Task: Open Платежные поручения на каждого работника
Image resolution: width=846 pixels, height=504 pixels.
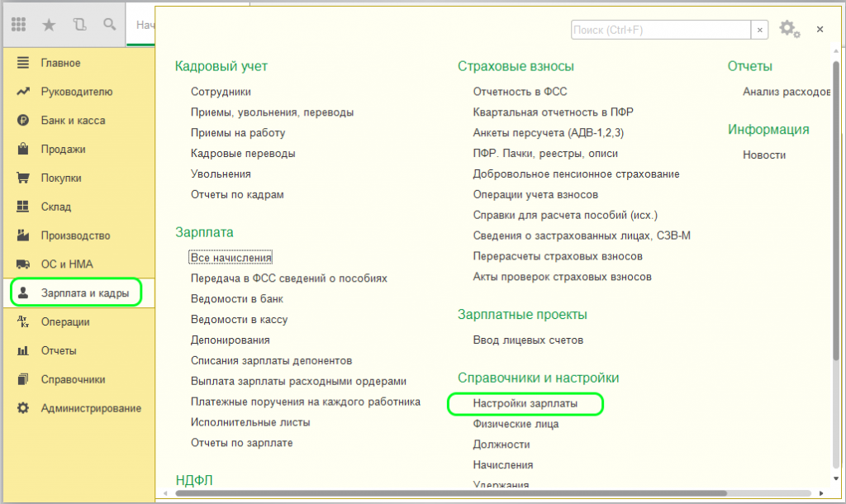Action: (x=306, y=402)
